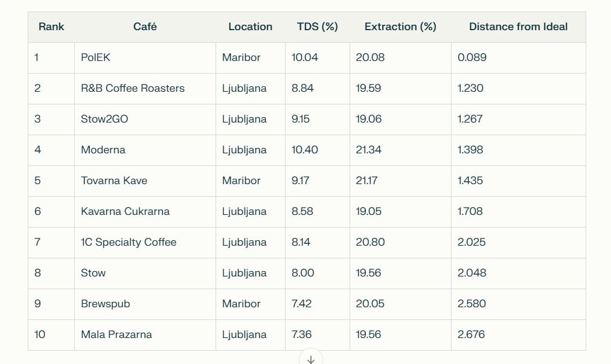Image resolution: width=611 pixels, height=364 pixels.
Task: Click the 0.089 distance value
Action: (472, 58)
